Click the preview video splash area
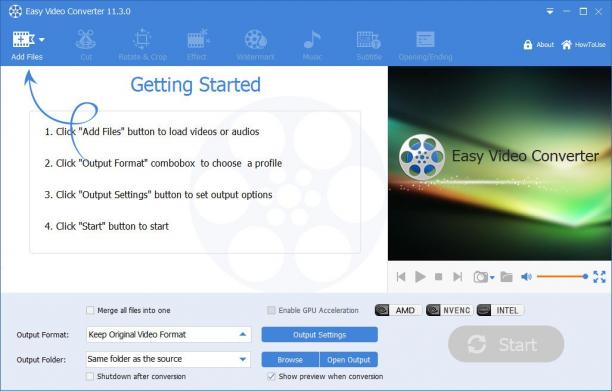Screen dimensions: 612x391 tap(500, 163)
